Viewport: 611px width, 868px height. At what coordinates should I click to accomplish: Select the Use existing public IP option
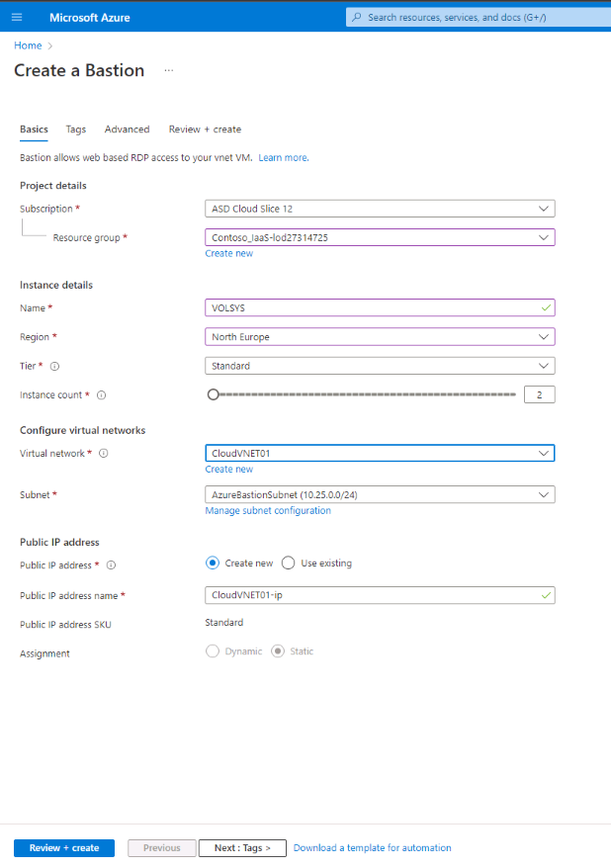pyautogui.click(x=289, y=564)
